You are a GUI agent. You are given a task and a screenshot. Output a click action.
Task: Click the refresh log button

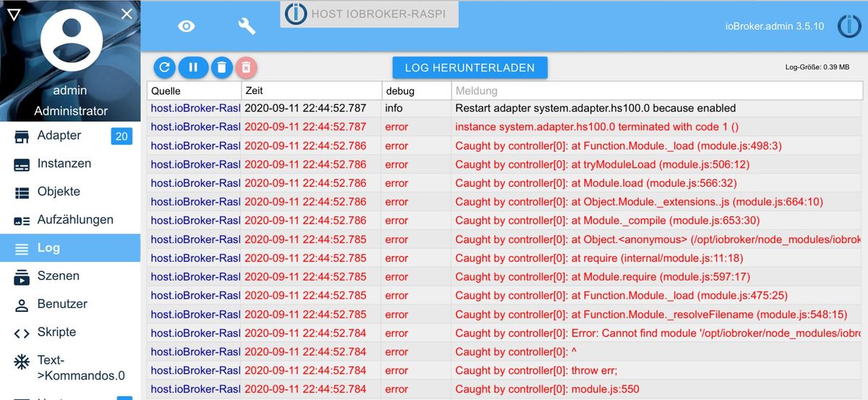tap(165, 67)
